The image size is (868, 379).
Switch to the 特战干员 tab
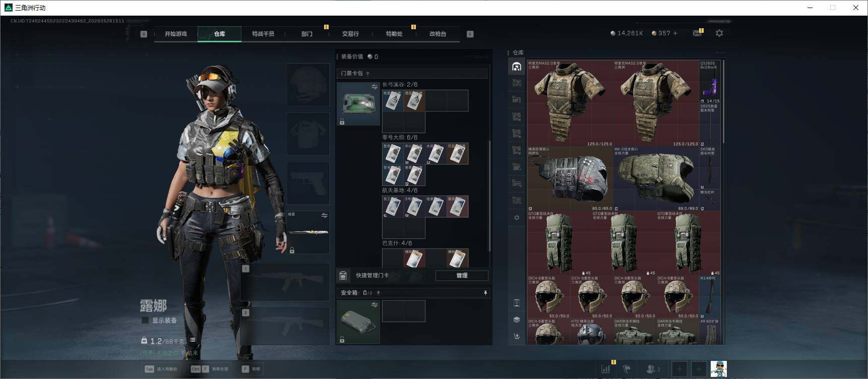(263, 34)
